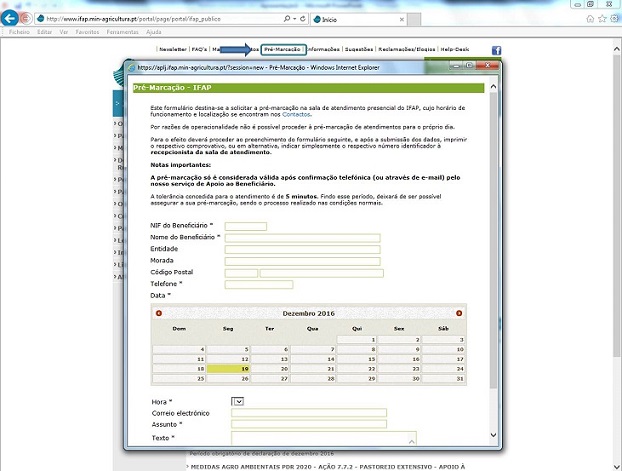Go to previous month in calendar

pyautogui.click(x=159, y=313)
